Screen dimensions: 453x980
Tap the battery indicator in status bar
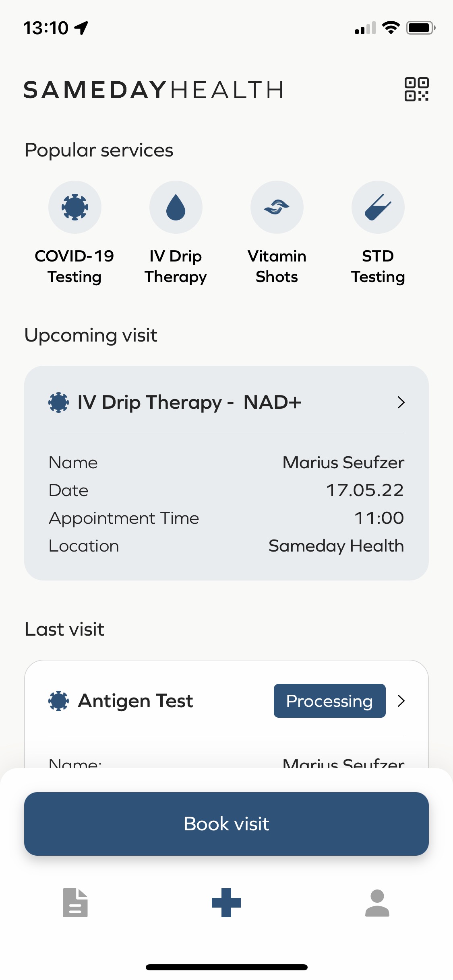click(x=421, y=28)
